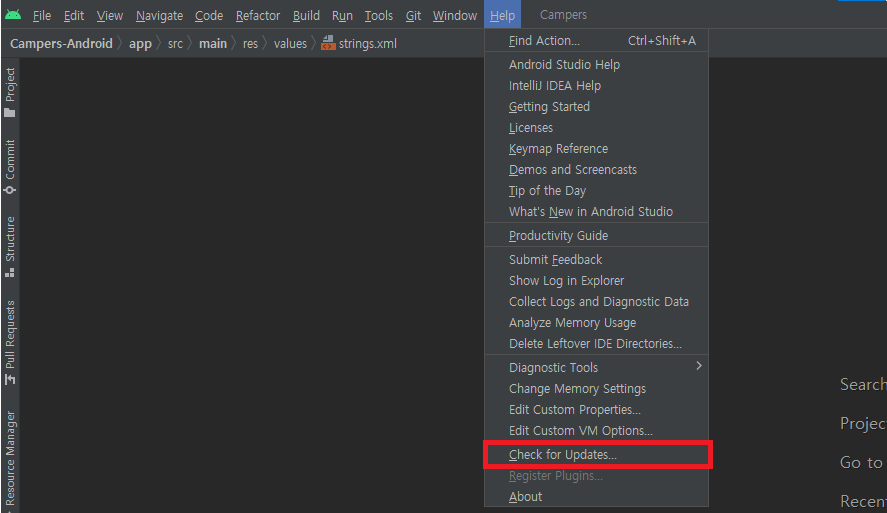Click the Android Studio logo icon

tap(13, 15)
